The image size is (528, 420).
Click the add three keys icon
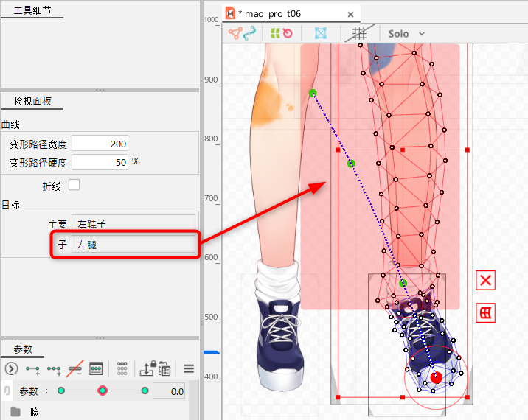[54, 368]
